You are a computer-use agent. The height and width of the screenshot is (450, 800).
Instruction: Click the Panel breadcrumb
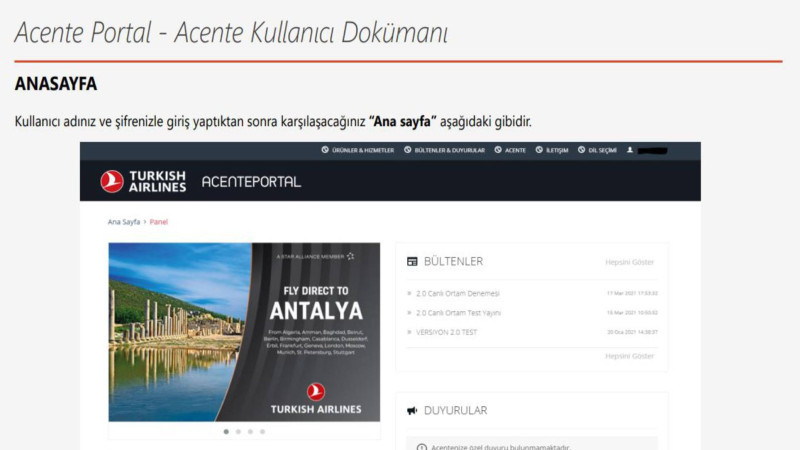(159, 222)
